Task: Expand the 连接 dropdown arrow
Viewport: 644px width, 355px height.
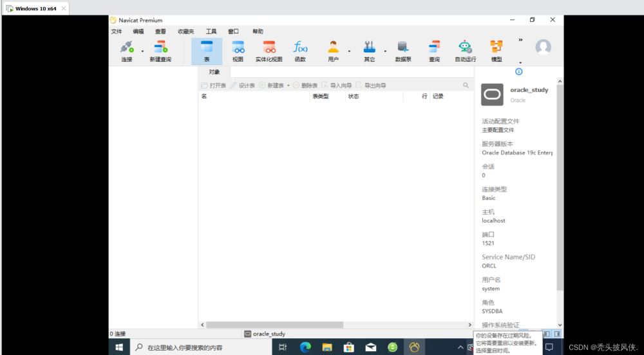Action: pos(142,51)
